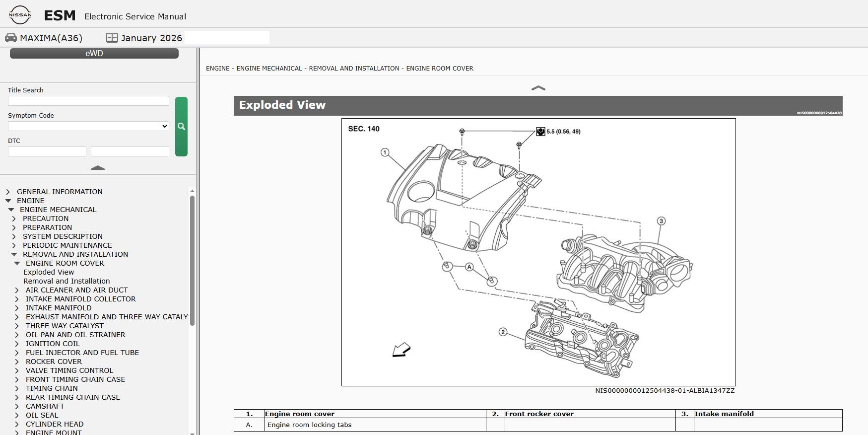Click the breadcrumb ENGINE ROOM COVER path

pyautogui.click(x=440, y=69)
